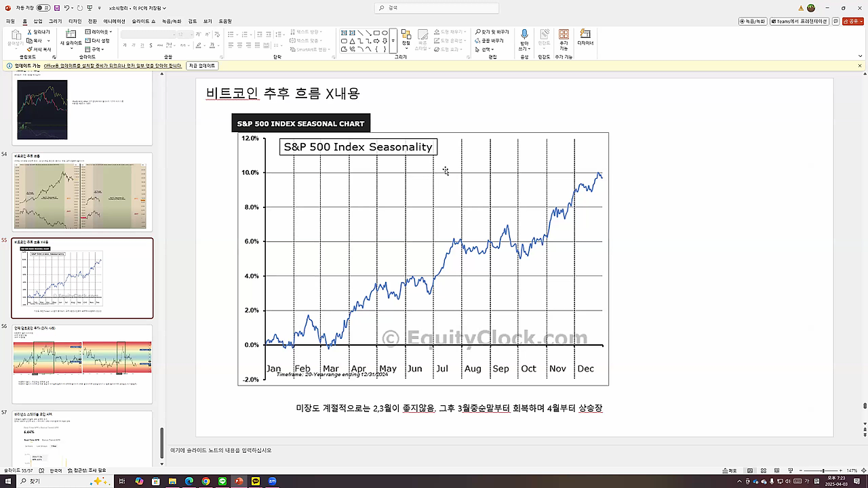
Task: Switch to the 디자인 (Design) ribbon tab
Action: tap(75, 21)
